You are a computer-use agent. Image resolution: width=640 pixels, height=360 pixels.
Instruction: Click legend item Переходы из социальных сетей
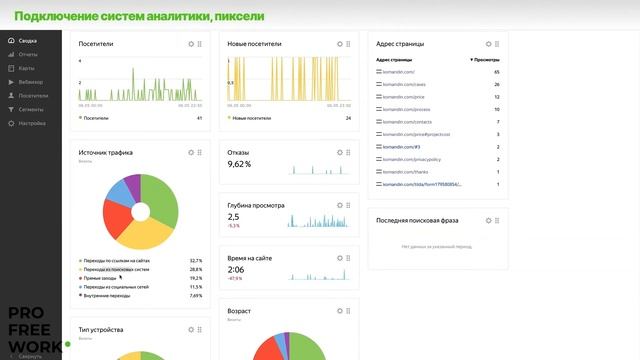[x=116, y=287]
